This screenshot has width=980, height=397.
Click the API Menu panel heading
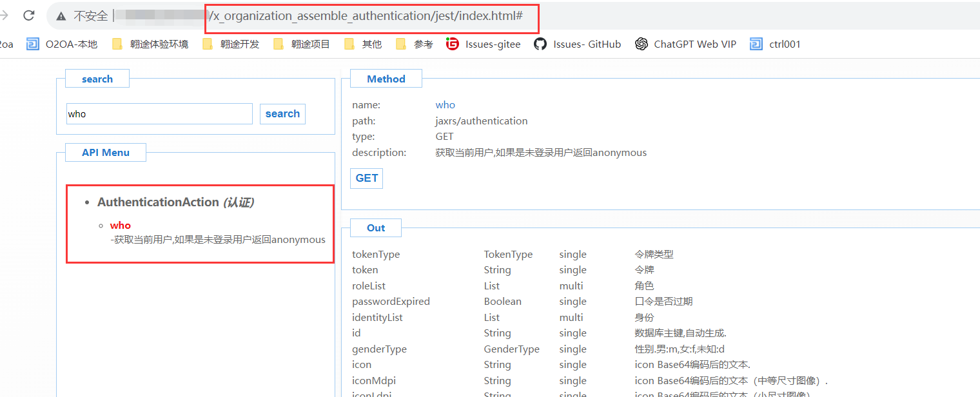(106, 153)
